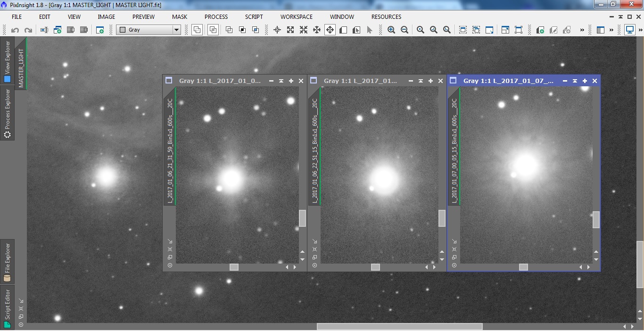Click the plus button on first image window
Image resolution: width=644 pixels, height=331 pixels.
291,81
